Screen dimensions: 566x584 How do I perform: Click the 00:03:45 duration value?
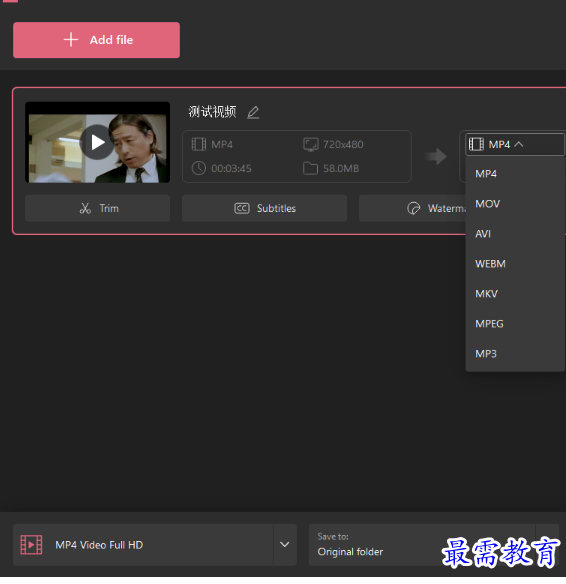point(231,169)
